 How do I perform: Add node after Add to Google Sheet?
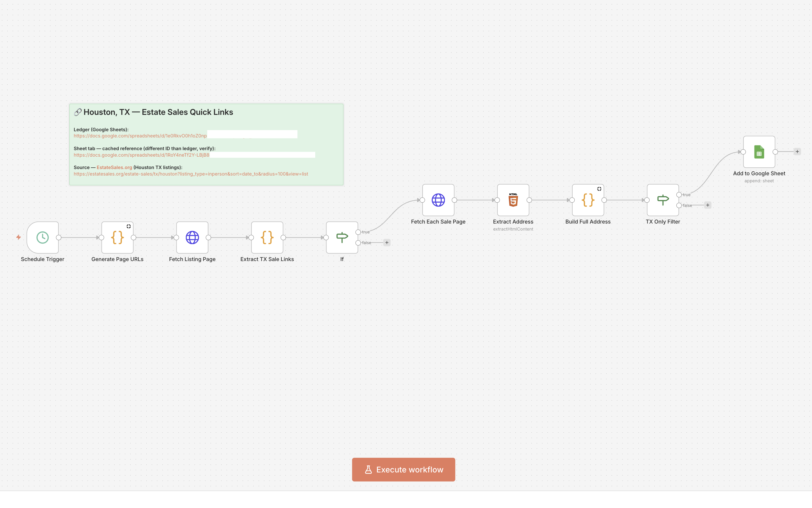coord(797,152)
